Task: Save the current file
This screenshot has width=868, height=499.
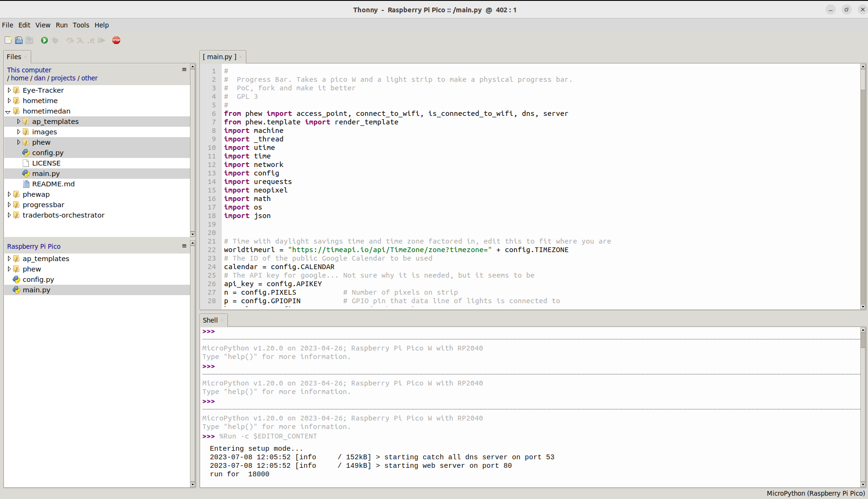Action: click(29, 40)
